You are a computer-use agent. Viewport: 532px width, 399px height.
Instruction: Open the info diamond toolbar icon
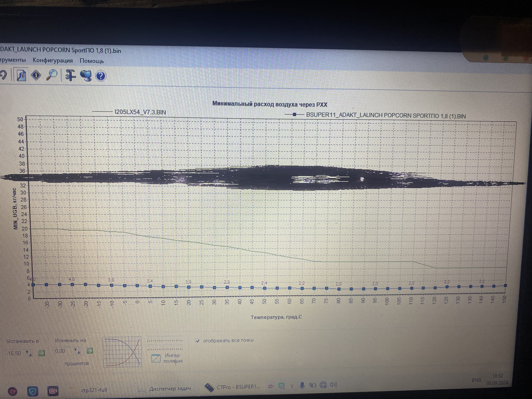[36, 75]
